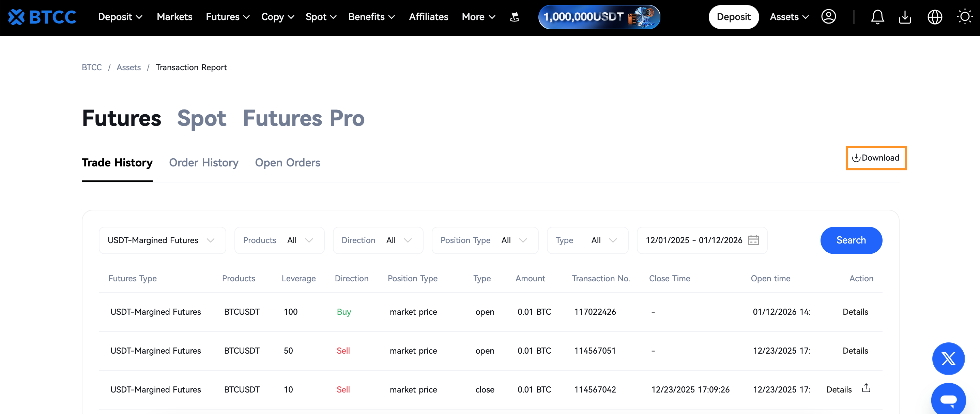Toggle light/dark theme sun icon
The image size is (980, 414).
964,17
